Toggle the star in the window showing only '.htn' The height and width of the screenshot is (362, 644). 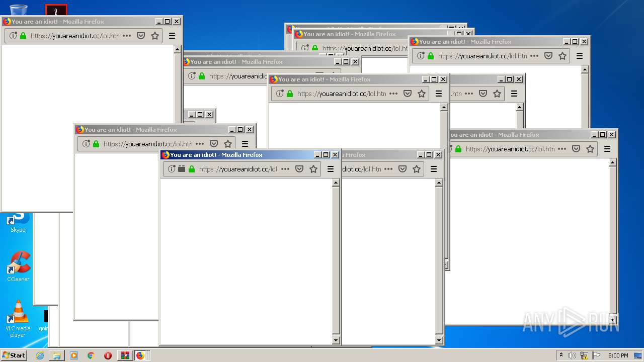[497, 94]
